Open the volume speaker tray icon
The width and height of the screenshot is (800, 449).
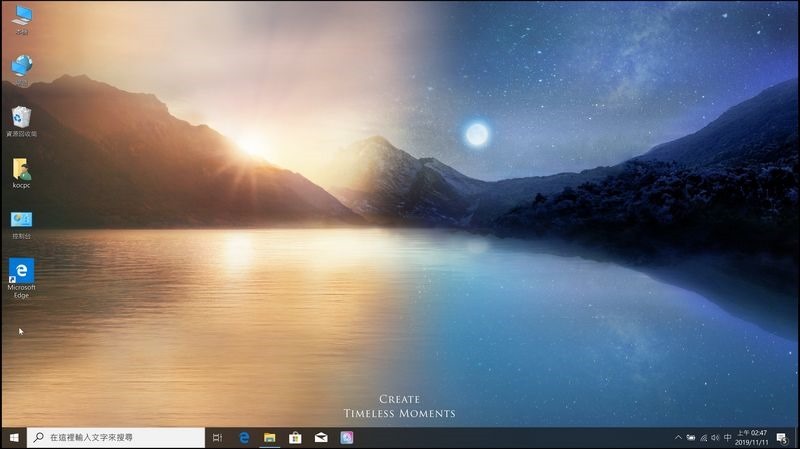(x=715, y=438)
